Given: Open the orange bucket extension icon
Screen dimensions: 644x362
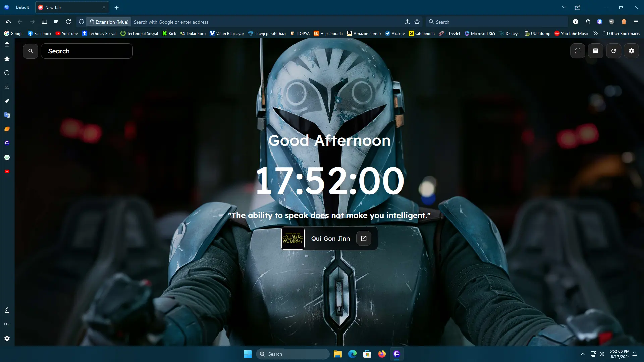Looking at the screenshot, I should pos(624,22).
